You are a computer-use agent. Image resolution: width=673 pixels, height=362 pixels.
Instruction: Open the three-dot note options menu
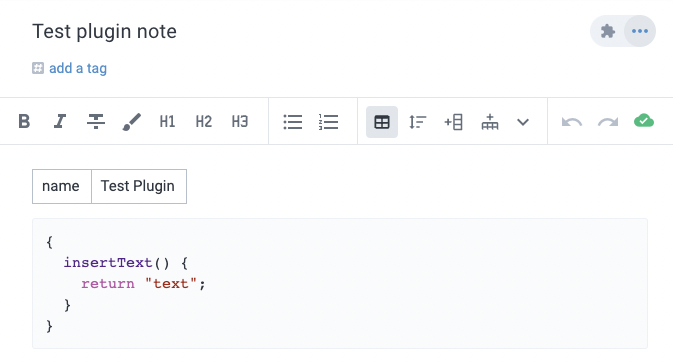click(x=640, y=31)
